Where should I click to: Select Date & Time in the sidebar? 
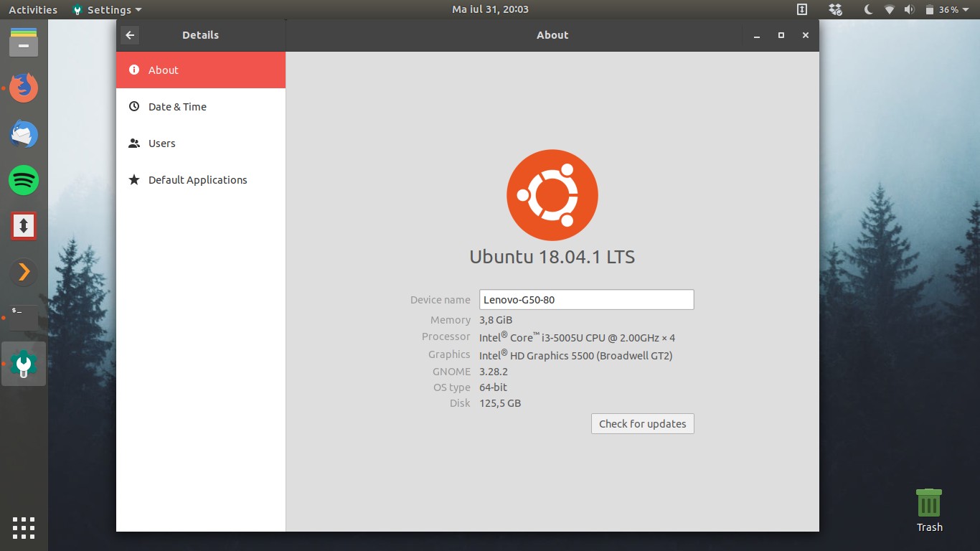177,107
